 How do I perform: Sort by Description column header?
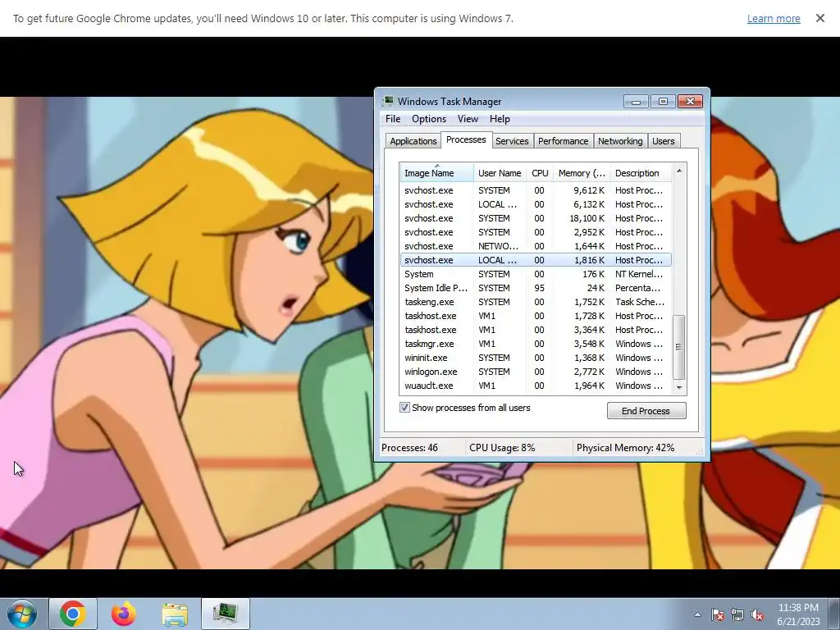(x=641, y=173)
